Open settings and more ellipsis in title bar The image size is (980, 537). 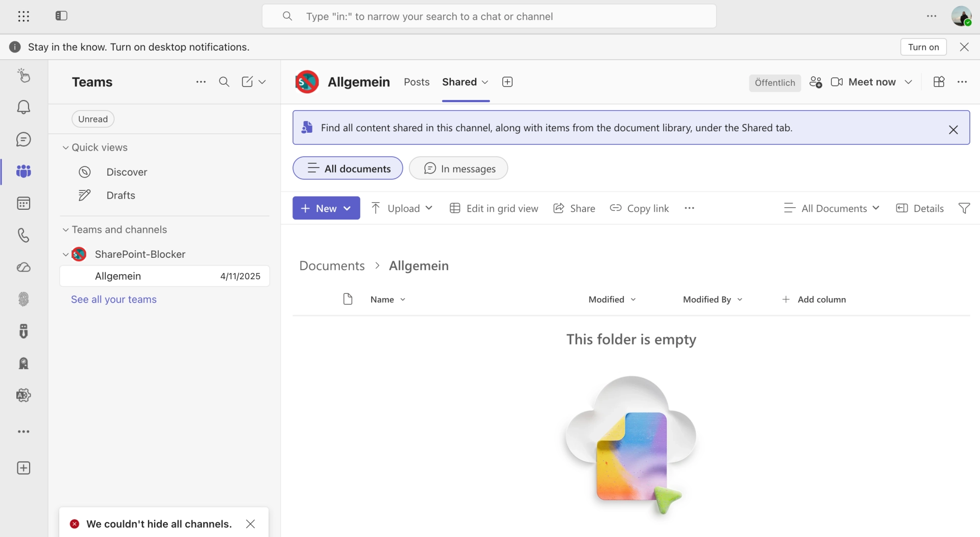click(932, 16)
